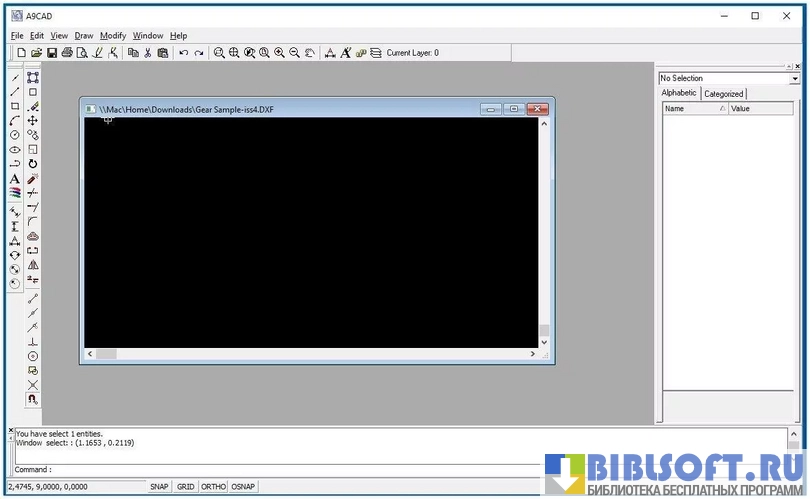The height and width of the screenshot is (499, 810).
Task: Select the Text tool letter A
Action: point(15,179)
